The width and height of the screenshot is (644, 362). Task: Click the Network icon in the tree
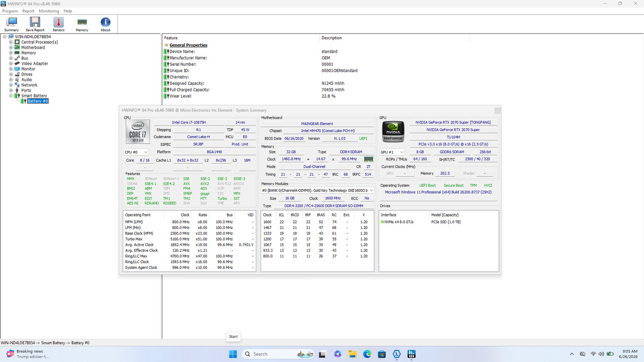[17, 85]
